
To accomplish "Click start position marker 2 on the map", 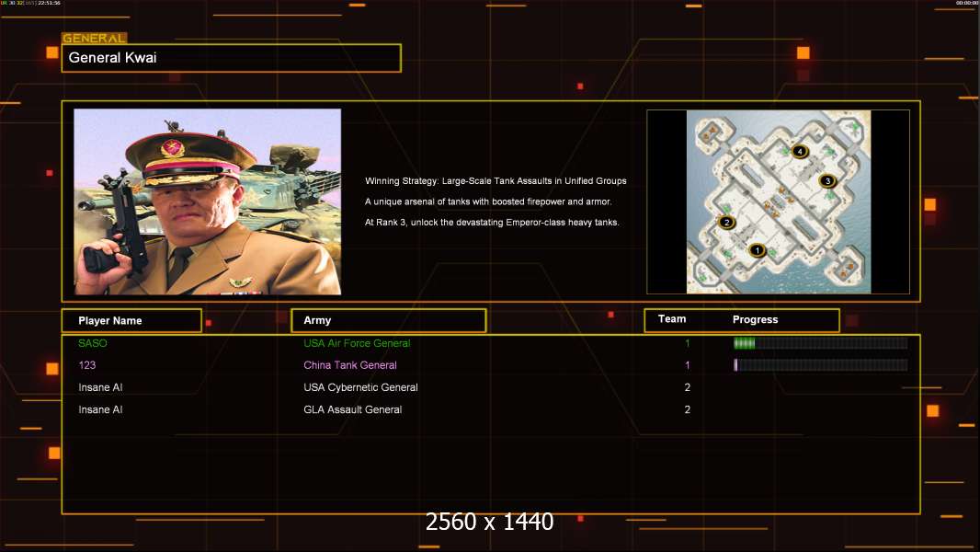I will [726, 222].
